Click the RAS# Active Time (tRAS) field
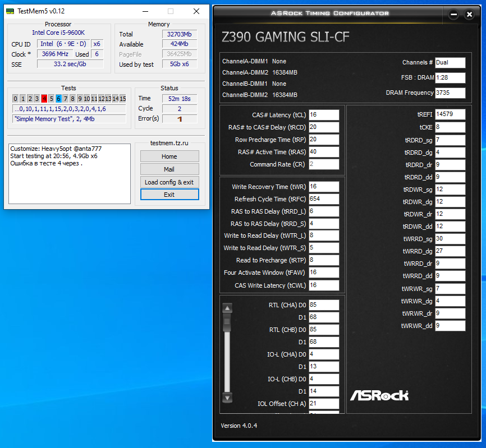Viewport: 486px width, 448px height. pos(324,152)
